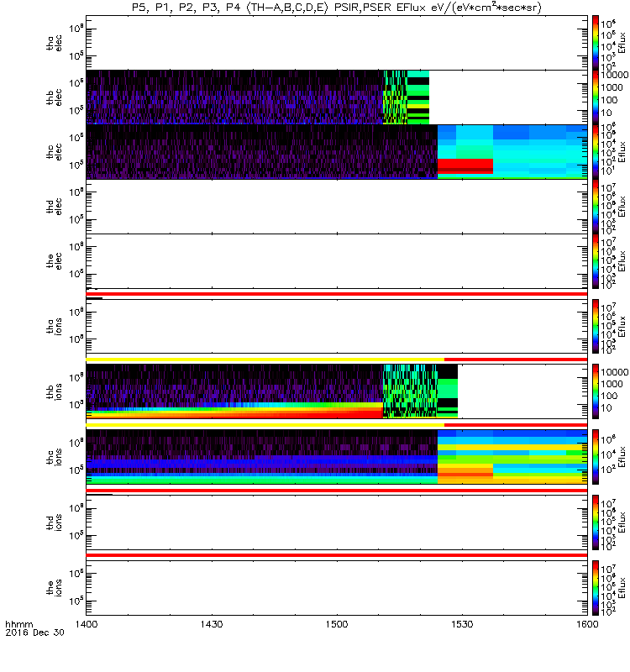630x672 pixels.
Task: Click red status bar above tha ions panel
Action: click(x=337, y=294)
